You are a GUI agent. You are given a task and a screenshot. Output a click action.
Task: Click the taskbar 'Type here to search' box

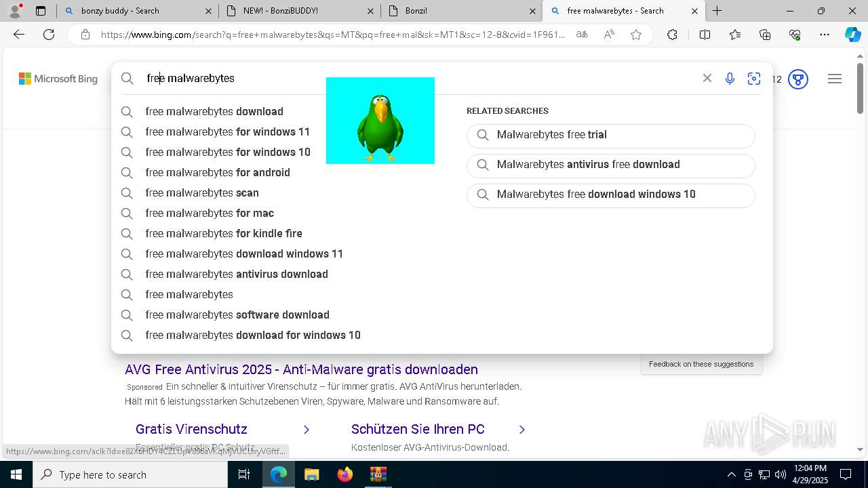[x=130, y=474]
